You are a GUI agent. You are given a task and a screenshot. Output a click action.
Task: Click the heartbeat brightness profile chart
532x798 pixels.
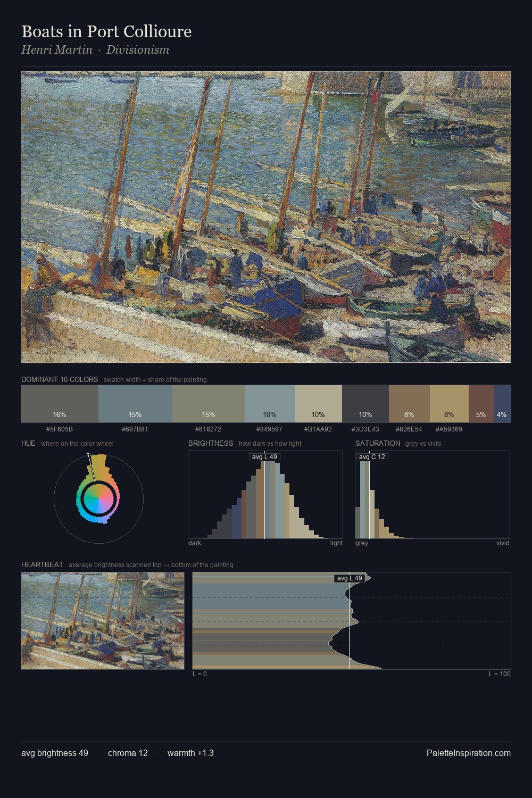352,621
